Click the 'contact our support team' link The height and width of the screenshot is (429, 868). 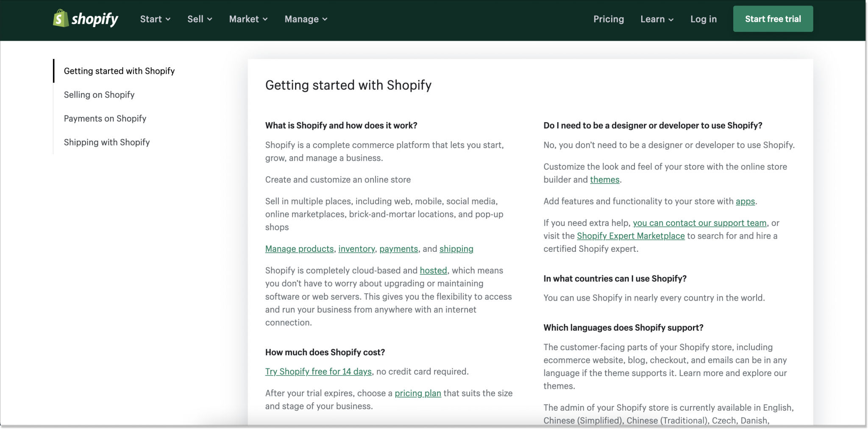coord(699,223)
